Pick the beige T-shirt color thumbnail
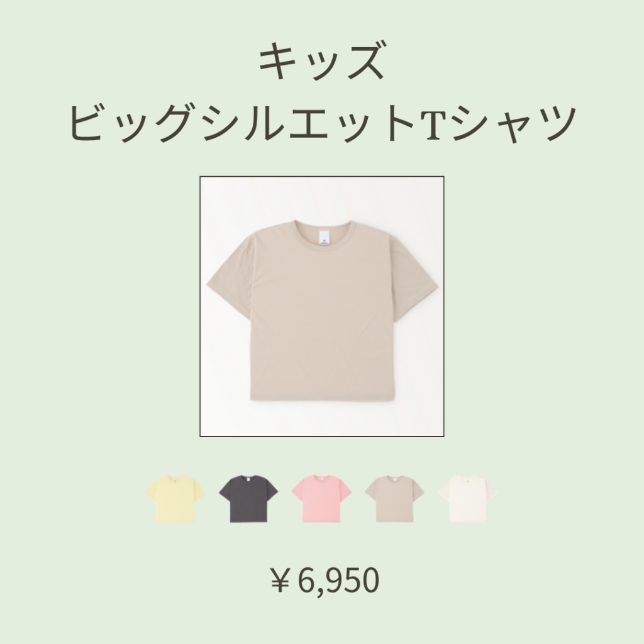The height and width of the screenshot is (644, 644). pyautogui.click(x=395, y=499)
